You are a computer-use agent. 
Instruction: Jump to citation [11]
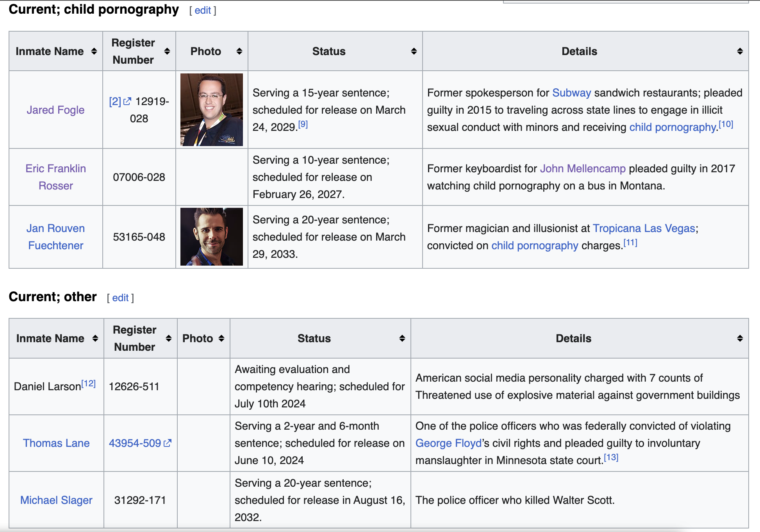pos(630,243)
